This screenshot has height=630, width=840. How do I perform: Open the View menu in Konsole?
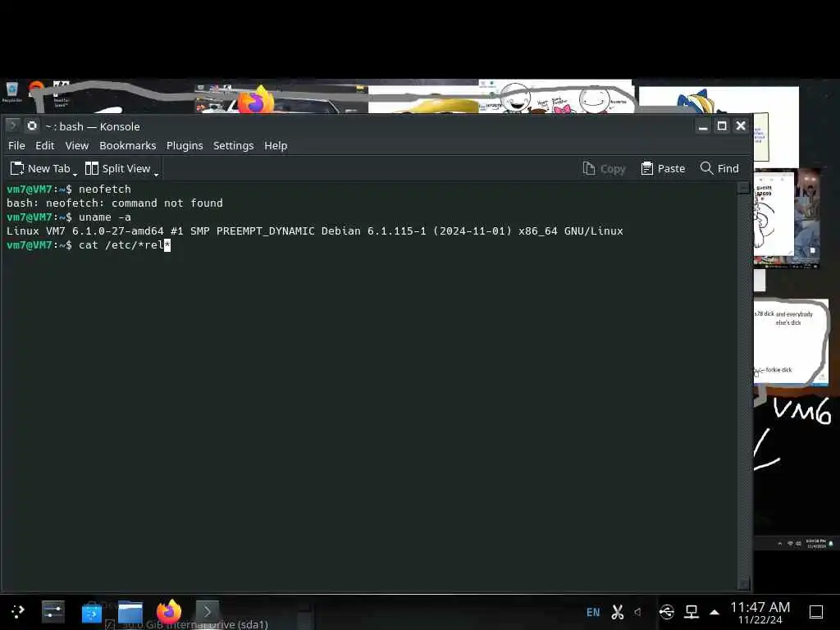coord(76,146)
